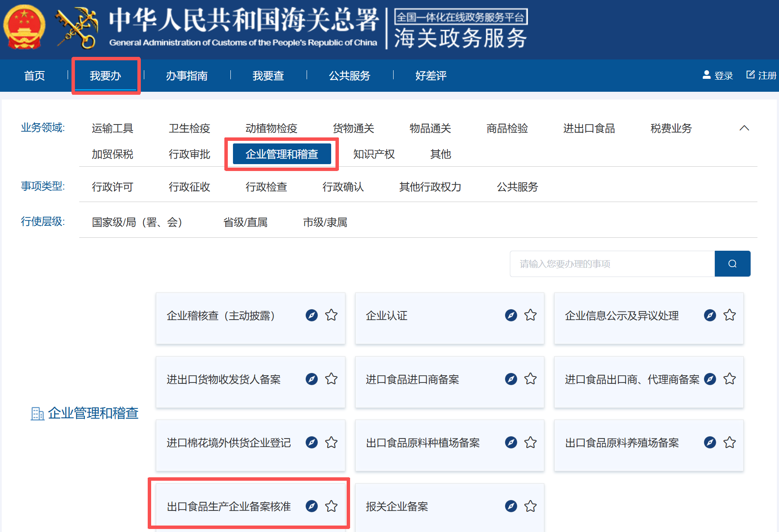This screenshot has width=779, height=532.
Task: Select the 企业管理和稽查 category button
Action: tap(282, 154)
